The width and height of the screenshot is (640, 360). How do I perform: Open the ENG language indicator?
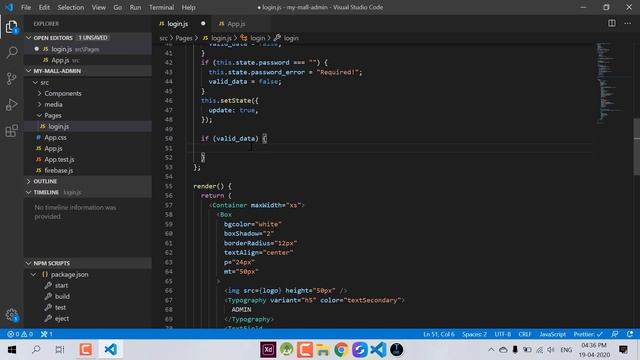566,350
